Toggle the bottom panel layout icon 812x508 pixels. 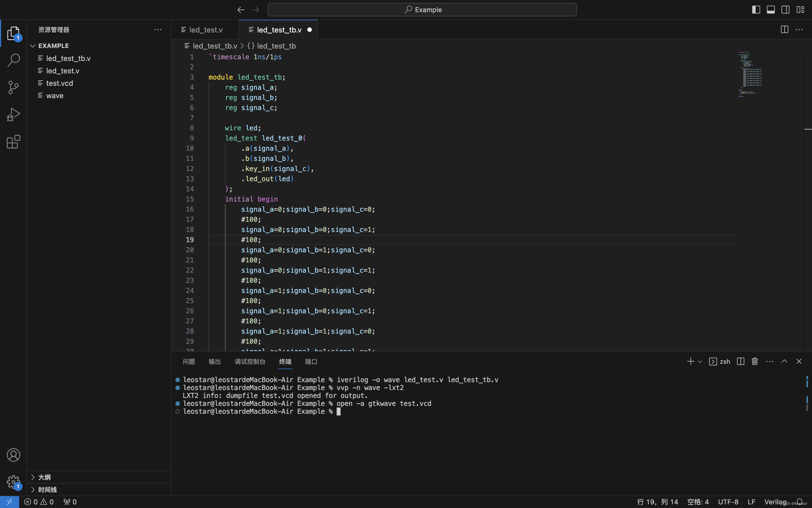pos(771,10)
